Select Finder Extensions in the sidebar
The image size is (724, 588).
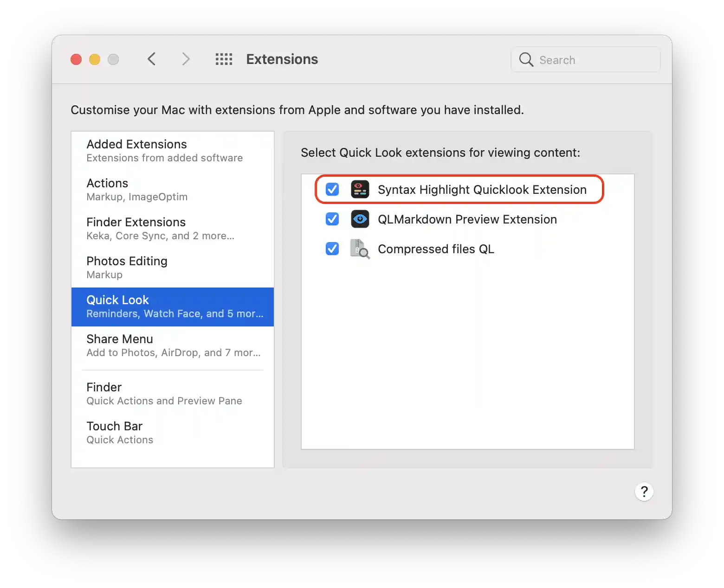136,228
